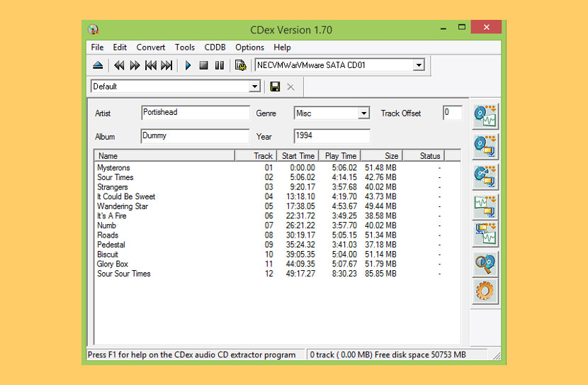Open the Edit menu

pos(120,48)
